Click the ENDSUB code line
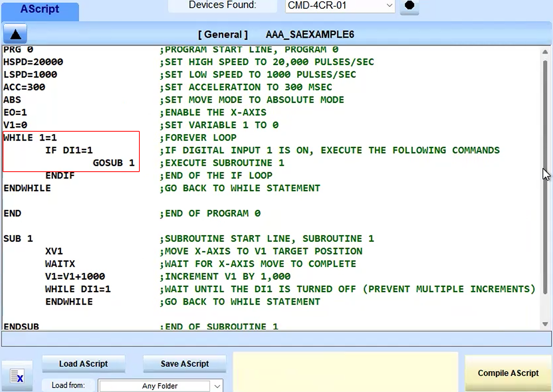Image resolution: width=553 pixels, height=392 pixels. click(x=21, y=327)
